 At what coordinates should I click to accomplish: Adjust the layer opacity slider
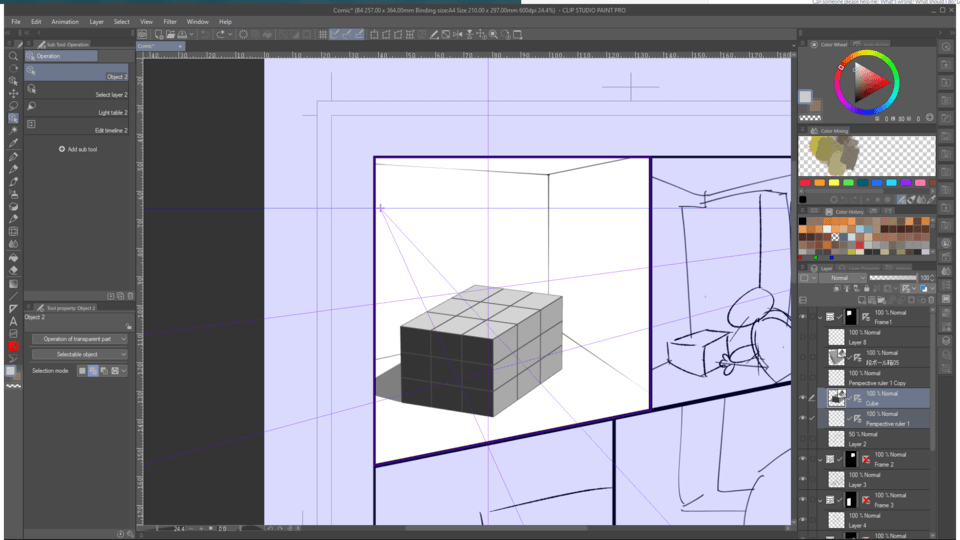coord(893,277)
